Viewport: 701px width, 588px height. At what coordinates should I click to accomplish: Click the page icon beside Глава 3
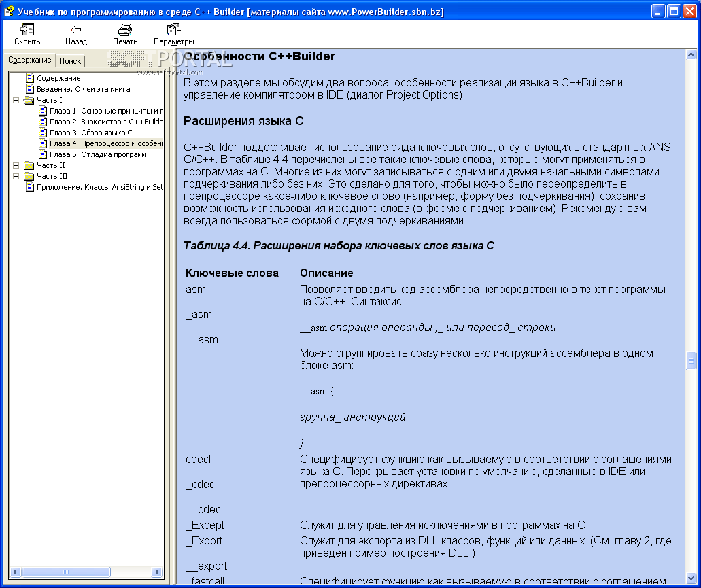tap(43, 133)
